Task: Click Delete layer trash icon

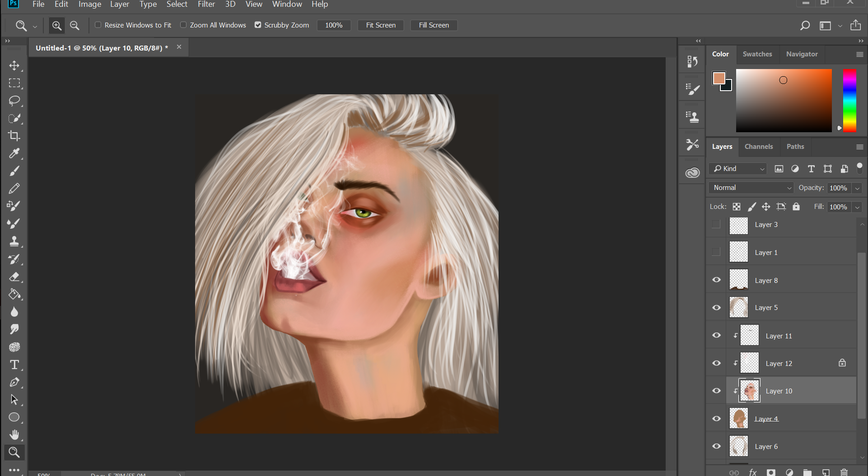Action: [844, 472]
